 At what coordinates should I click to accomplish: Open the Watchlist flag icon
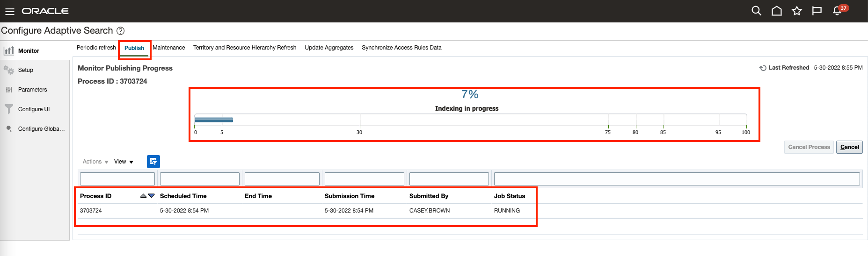(817, 11)
